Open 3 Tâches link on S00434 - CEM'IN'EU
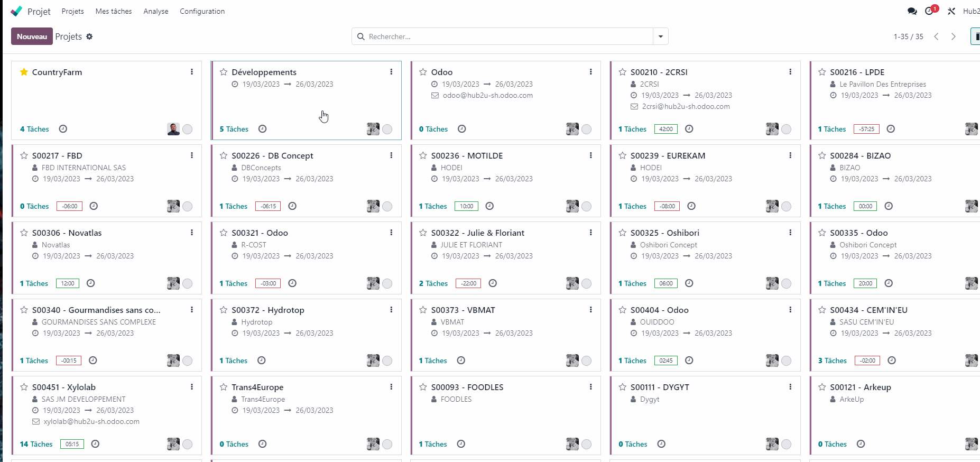Image resolution: width=980 pixels, height=462 pixels. point(832,361)
